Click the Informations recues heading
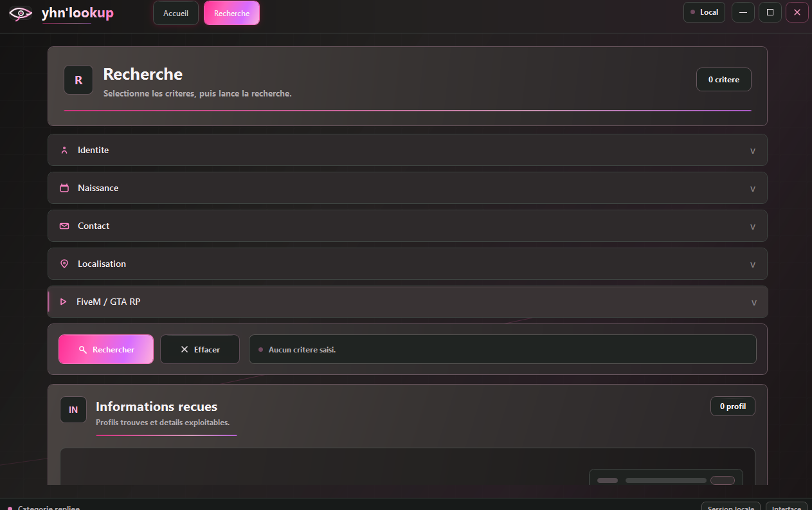 156,406
